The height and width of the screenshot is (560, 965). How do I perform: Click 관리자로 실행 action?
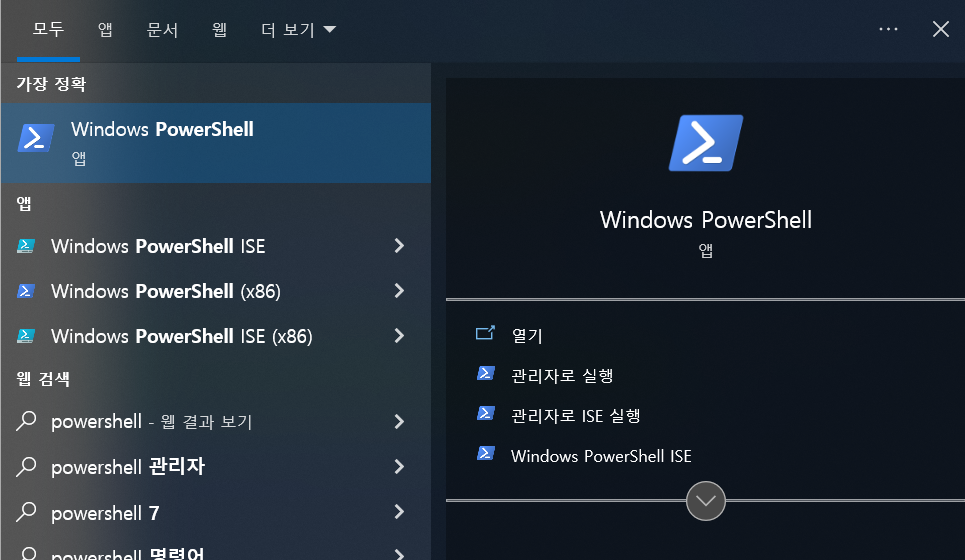point(563,375)
